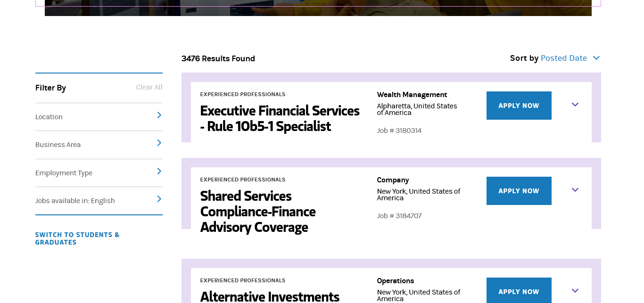Screen dimensions: 644x303
Task: Expand Executive Financial Services job details chevron
Action: 575,105
